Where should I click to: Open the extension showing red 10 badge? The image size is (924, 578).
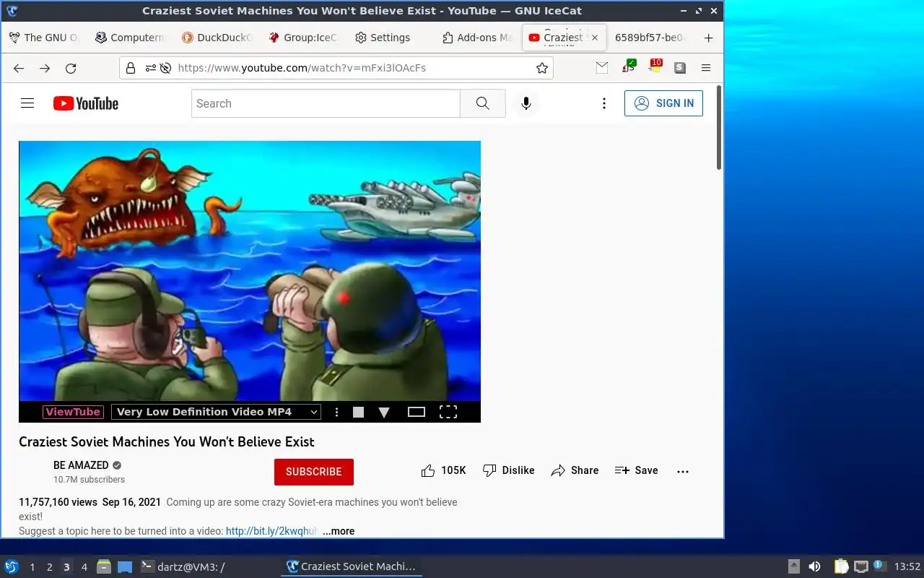[x=654, y=66]
